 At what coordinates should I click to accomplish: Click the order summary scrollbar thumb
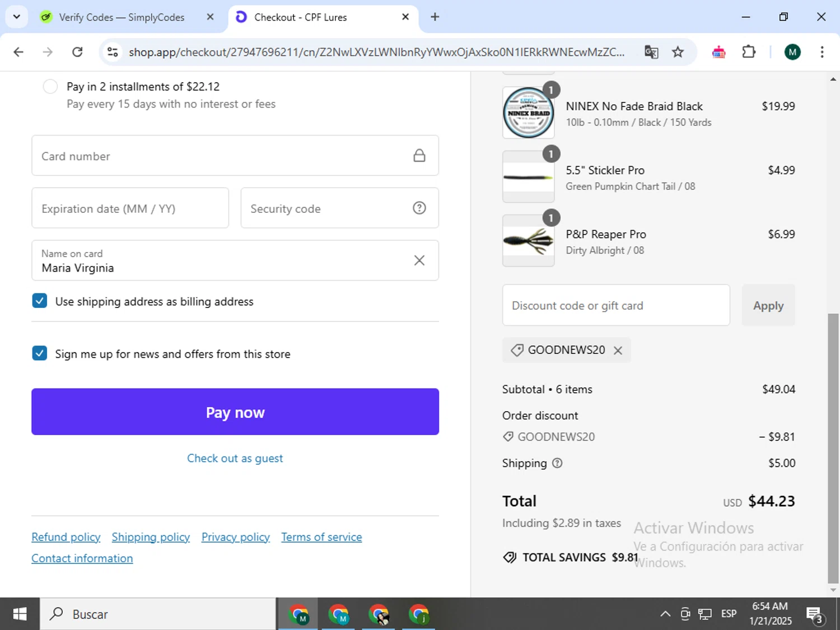pyautogui.click(x=833, y=448)
